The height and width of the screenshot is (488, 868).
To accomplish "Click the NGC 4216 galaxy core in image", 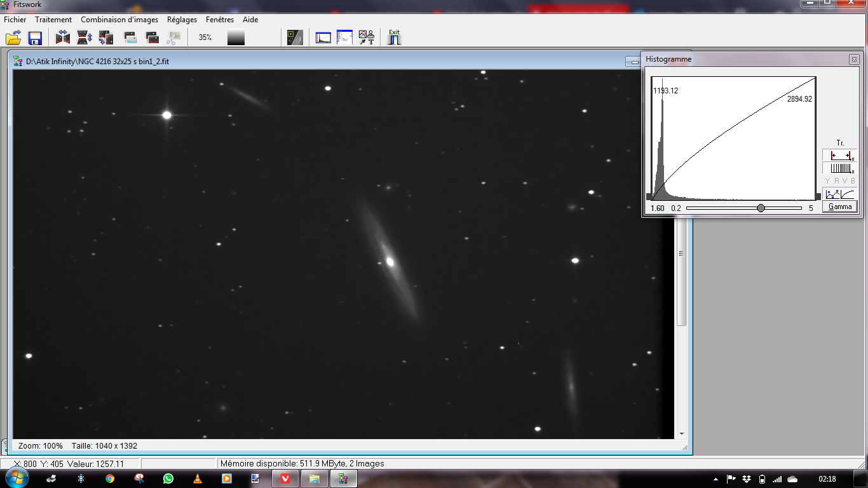I will [x=390, y=261].
